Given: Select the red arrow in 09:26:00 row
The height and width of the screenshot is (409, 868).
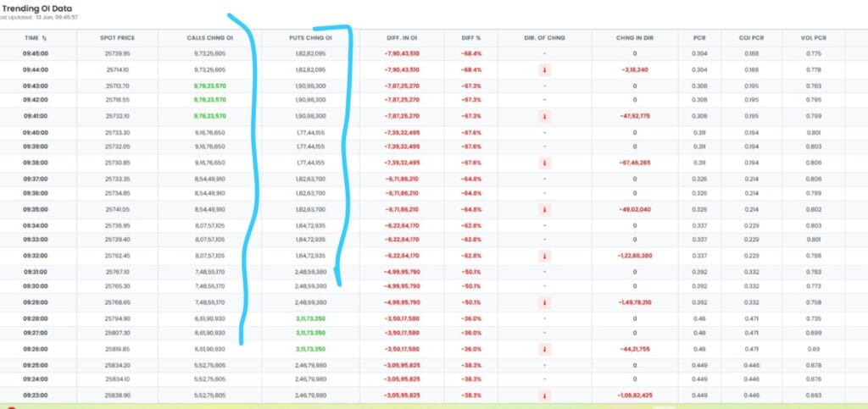Looking at the screenshot, I should [543, 349].
